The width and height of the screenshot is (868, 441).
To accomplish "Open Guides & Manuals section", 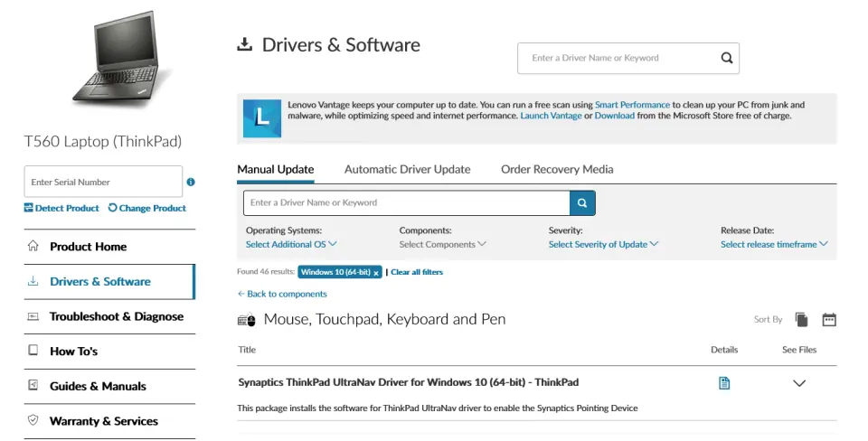I will tap(109, 386).
